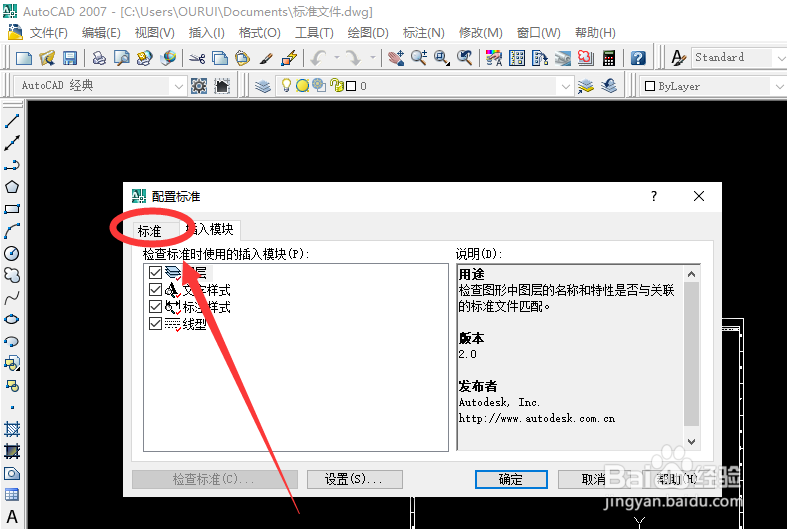Click dialog help question mark button
Viewport: 787px width, 529px height.
(x=653, y=196)
